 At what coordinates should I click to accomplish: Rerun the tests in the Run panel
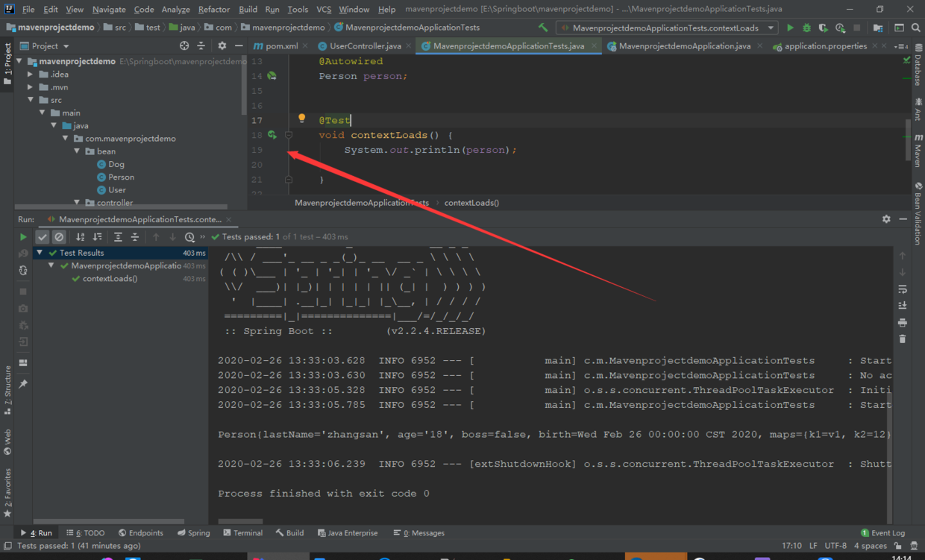23,237
